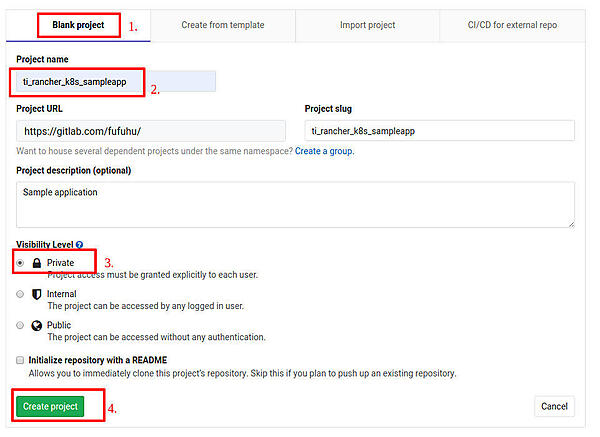Click the Private label text
600x437 pixels.
point(60,263)
